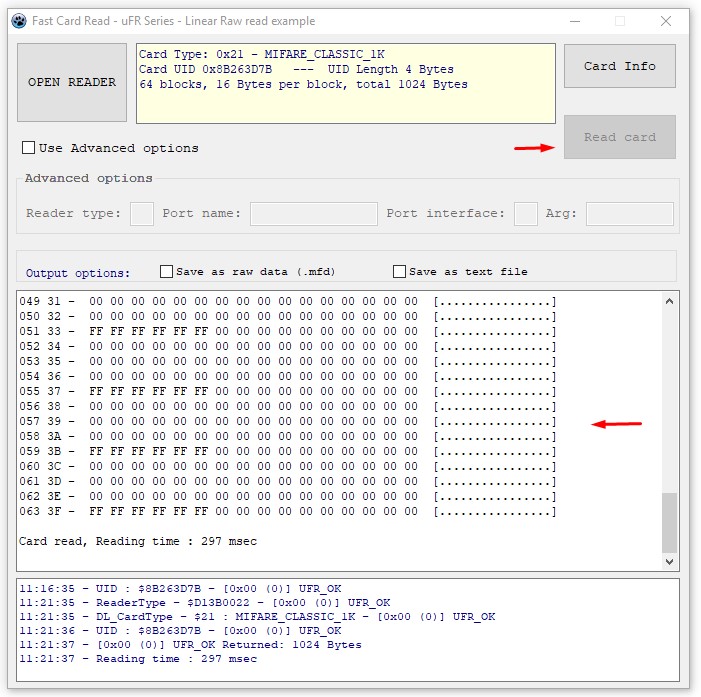Click the app paw icon in title bar
This screenshot has width=701, height=697.
coord(19,21)
